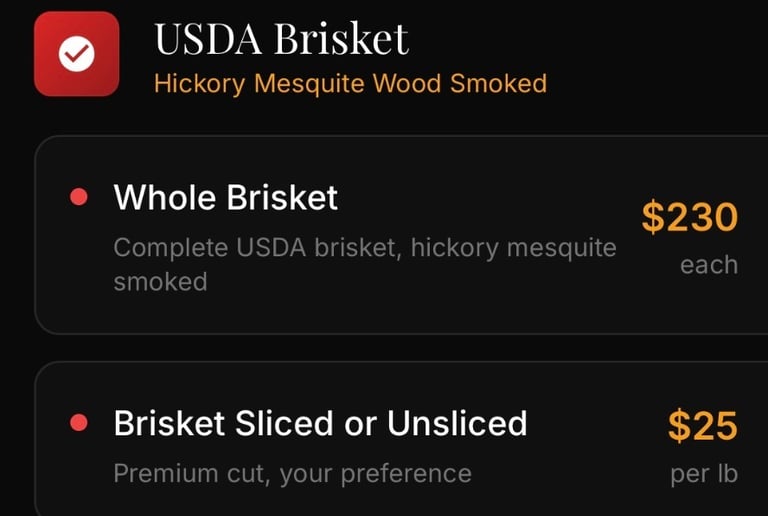
Task: Click the white check circle inside the red square
Action: [77, 54]
